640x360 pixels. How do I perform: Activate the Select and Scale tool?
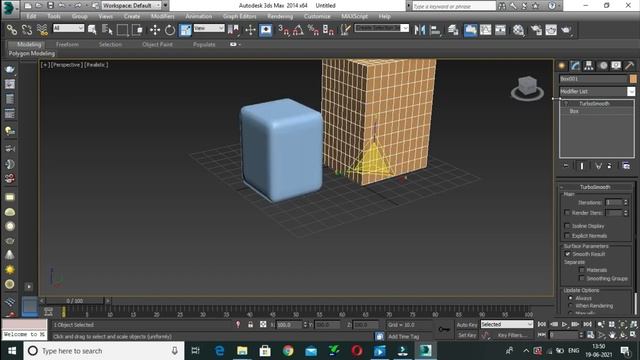pyautogui.click(x=185, y=30)
